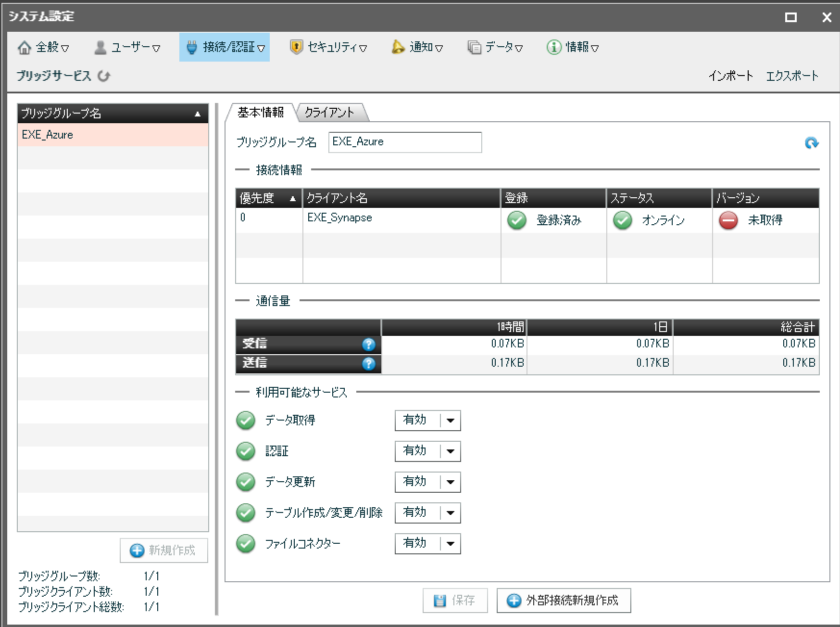Open the セキュリティ menu
Image resolution: width=840 pixels, height=627 pixels.
(329, 47)
